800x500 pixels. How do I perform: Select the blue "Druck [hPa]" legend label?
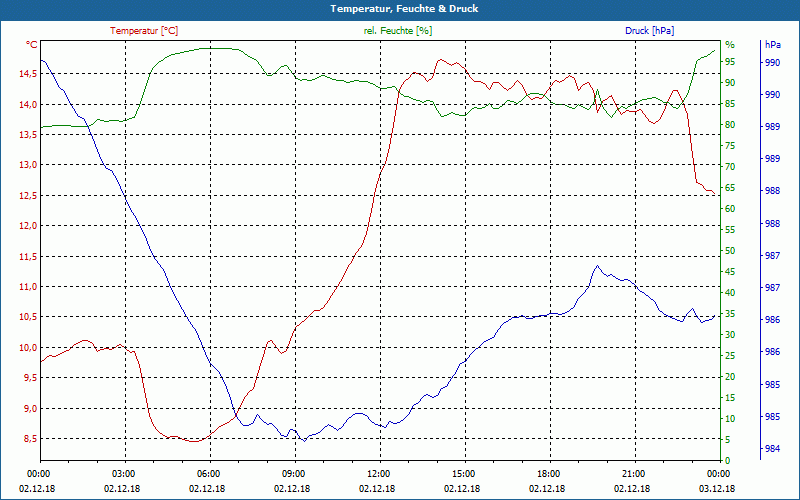649,31
